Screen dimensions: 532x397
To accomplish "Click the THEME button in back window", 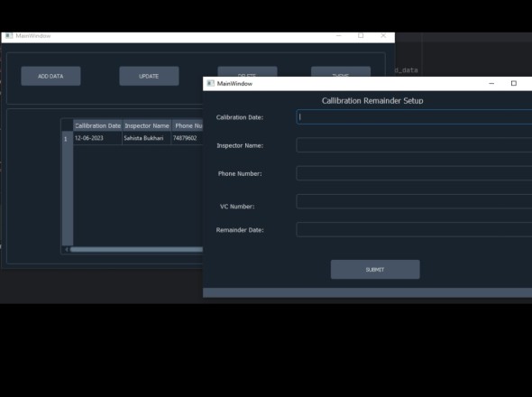I will click(x=341, y=71).
